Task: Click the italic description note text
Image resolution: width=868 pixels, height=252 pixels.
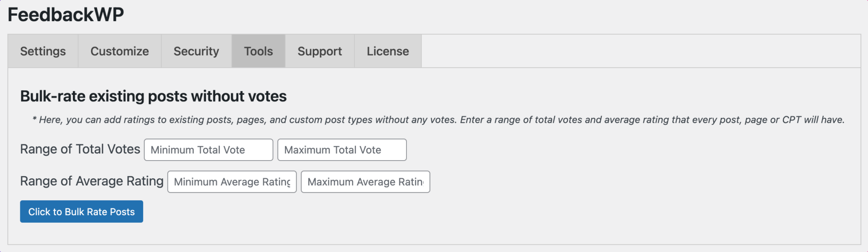Action: [x=438, y=120]
